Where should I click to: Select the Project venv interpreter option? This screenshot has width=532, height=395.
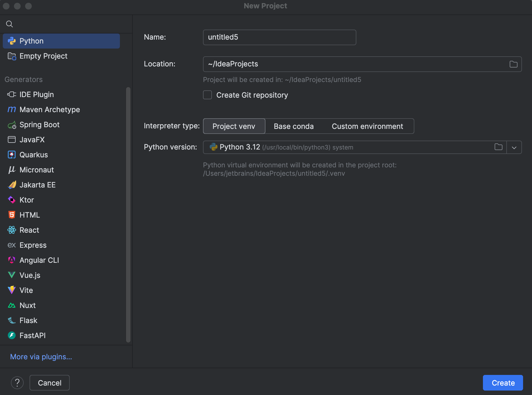pyautogui.click(x=234, y=126)
